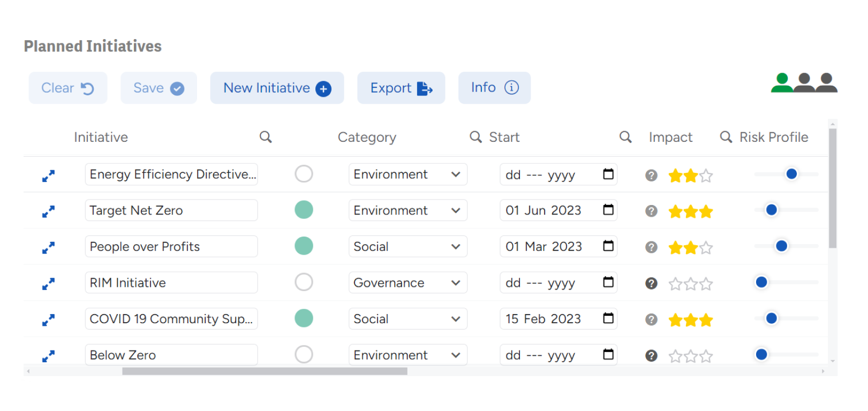Open Category dropdown for People over Profits

pyautogui.click(x=407, y=247)
